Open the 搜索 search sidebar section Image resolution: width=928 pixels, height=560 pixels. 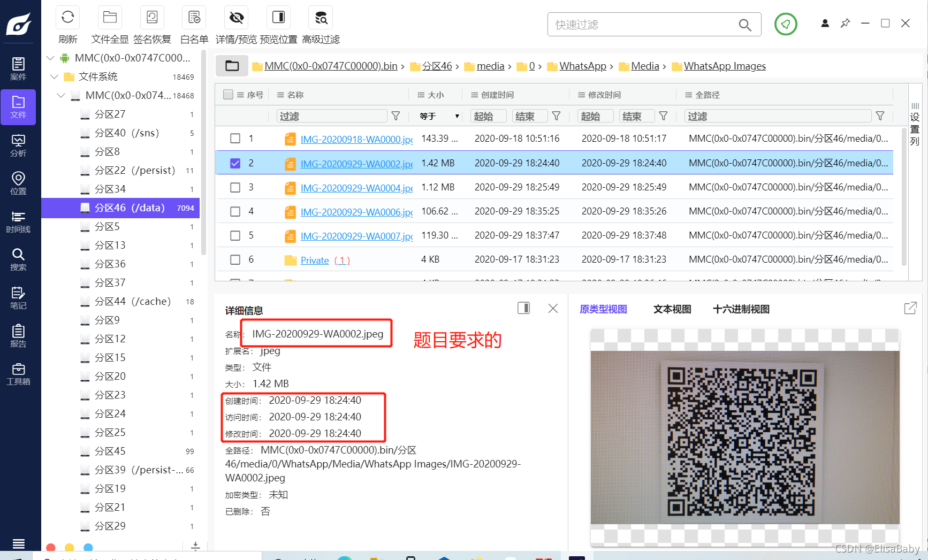18,259
